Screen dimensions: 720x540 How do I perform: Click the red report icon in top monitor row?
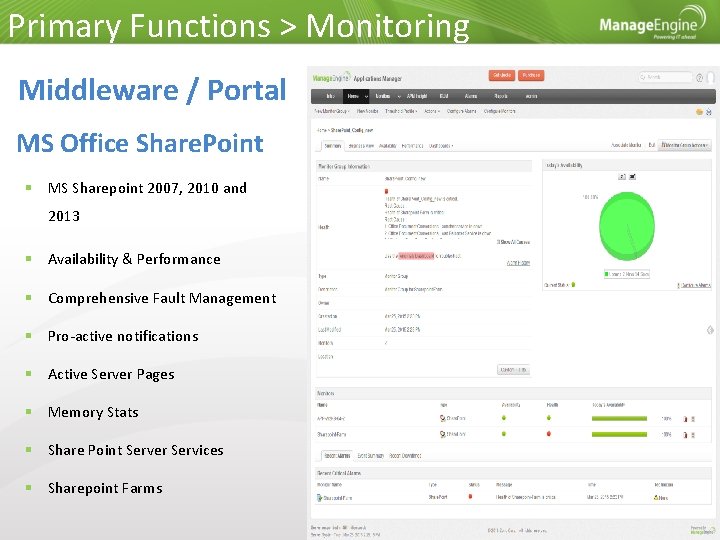click(x=685, y=419)
